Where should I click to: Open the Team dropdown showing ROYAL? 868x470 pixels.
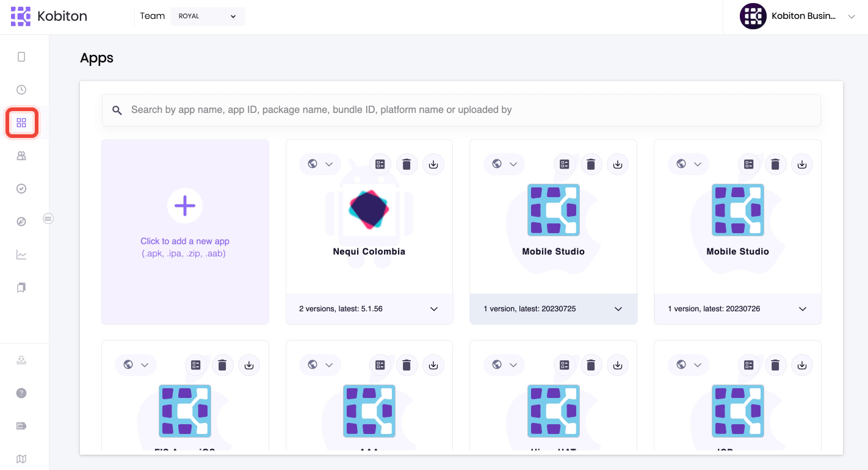tap(208, 16)
